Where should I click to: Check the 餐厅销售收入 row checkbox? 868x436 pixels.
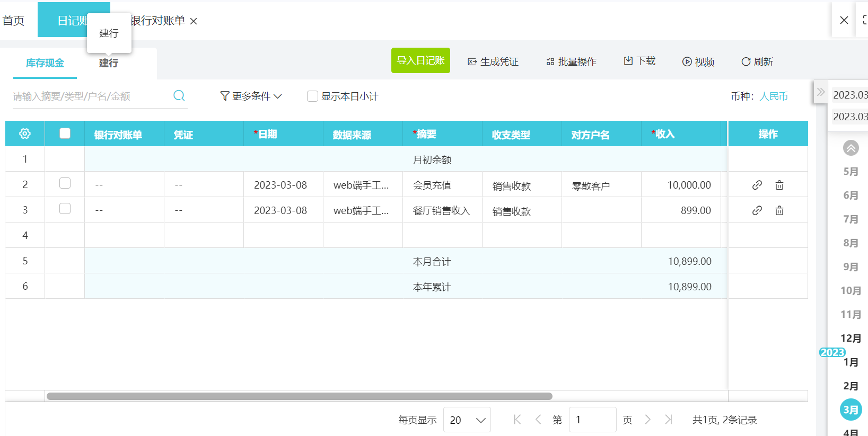(x=65, y=208)
